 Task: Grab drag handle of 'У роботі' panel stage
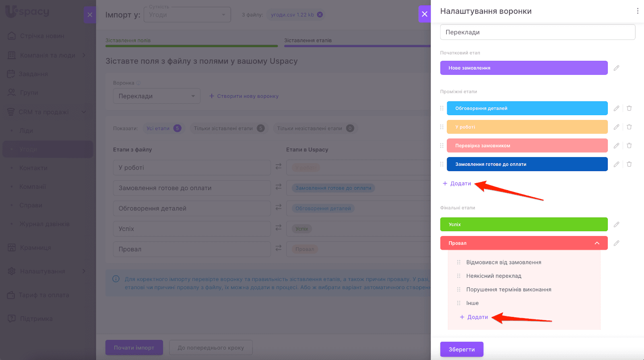[442, 127]
